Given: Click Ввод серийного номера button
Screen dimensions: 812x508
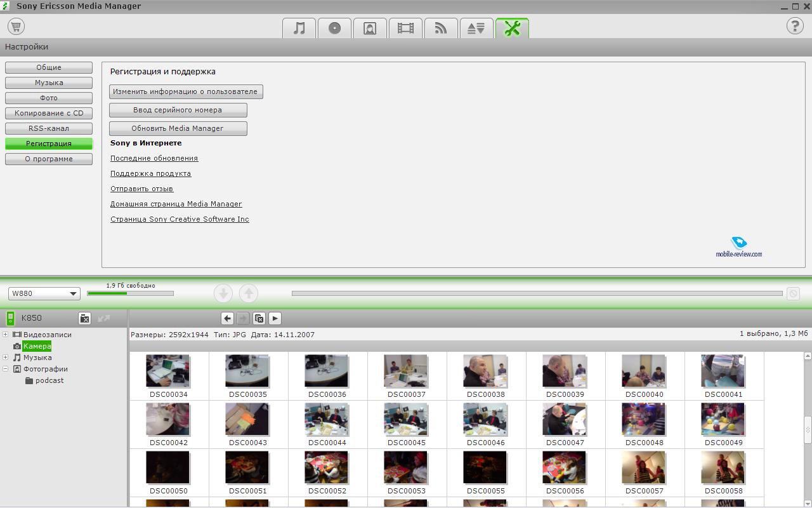Looking at the screenshot, I should click(x=178, y=110).
